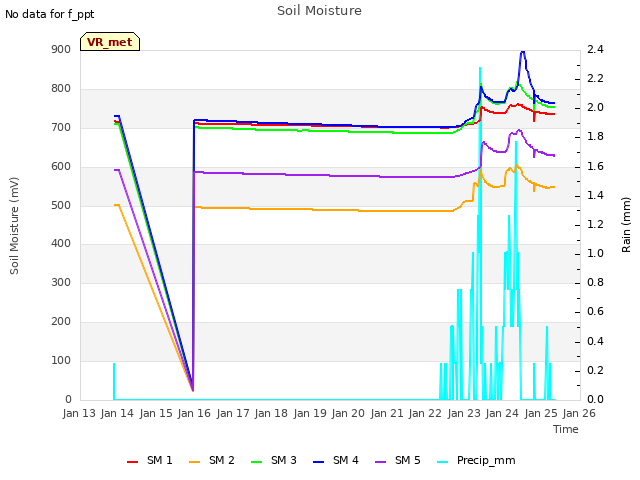This screenshot has height=480, width=640.
Task: Select the orange SM 2 legend swatch
Action: pyautogui.click(x=195, y=462)
